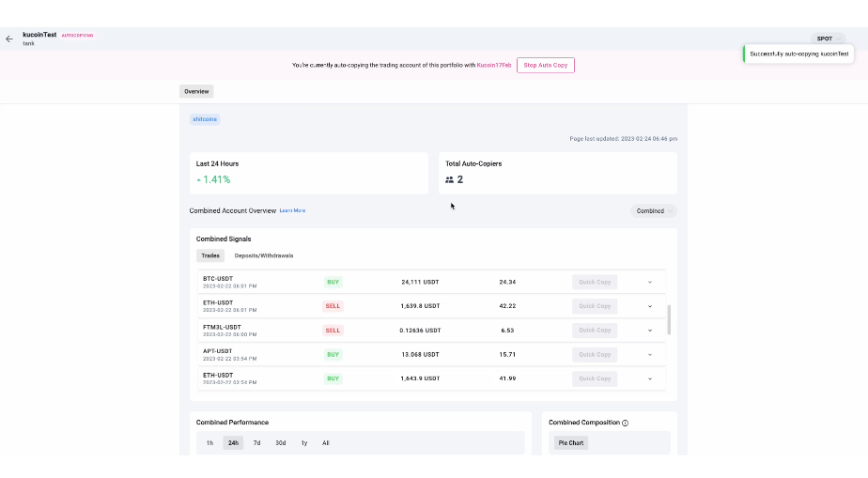Click the shitcoins tag badge
Screen dimensions: 868x478
[205, 119]
